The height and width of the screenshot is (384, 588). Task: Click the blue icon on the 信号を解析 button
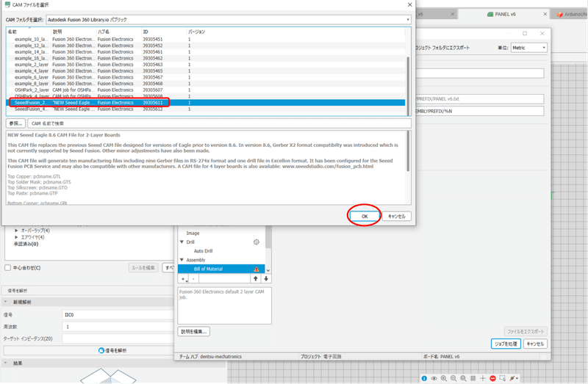point(101,350)
